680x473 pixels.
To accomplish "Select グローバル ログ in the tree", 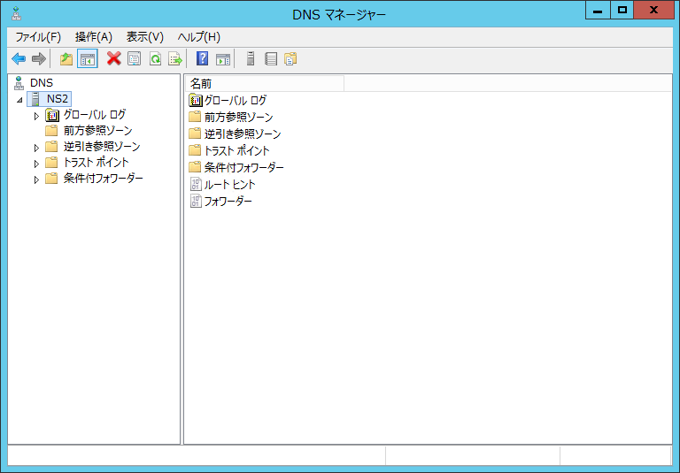I will coord(95,115).
